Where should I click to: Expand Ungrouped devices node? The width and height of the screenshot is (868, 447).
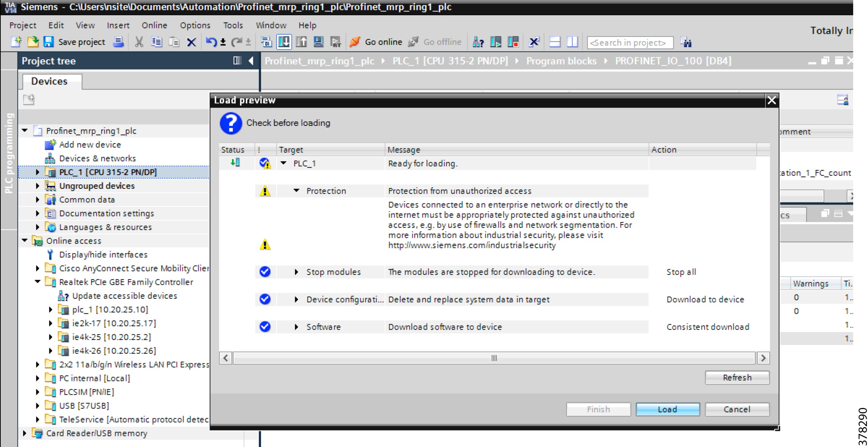[x=38, y=186]
